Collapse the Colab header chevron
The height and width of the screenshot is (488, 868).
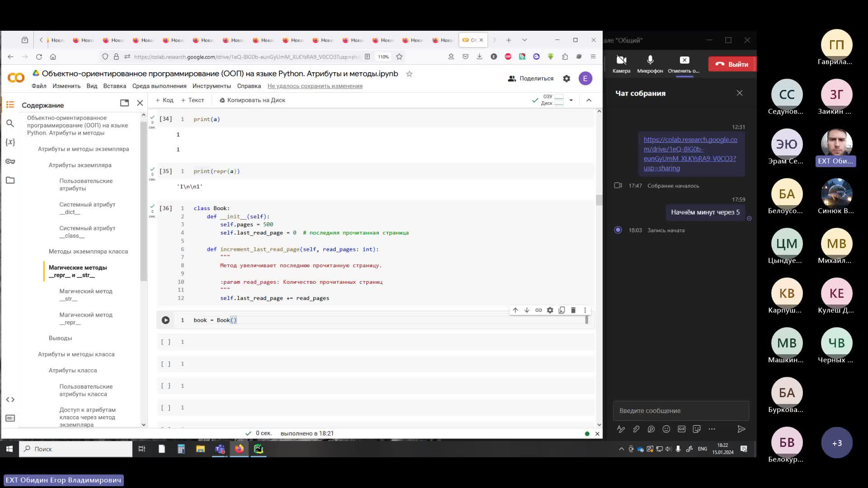pos(589,100)
